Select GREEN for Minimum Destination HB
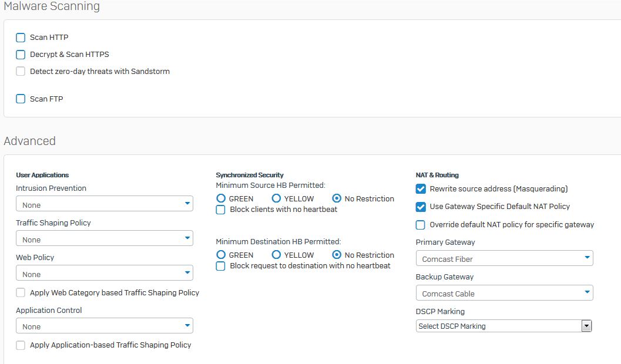This screenshot has width=621, height=364. pos(221,255)
